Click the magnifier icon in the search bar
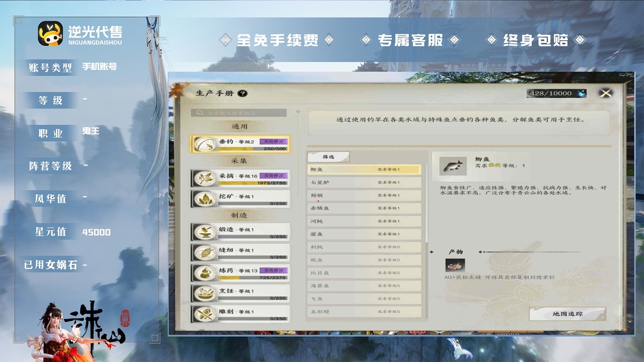The height and width of the screenshot is (362, 644). click(200, 112)
